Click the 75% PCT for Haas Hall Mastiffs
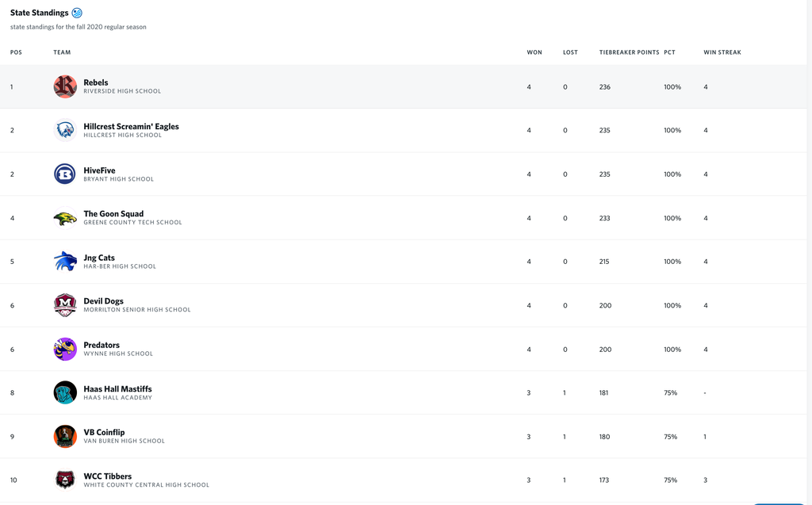The width and height of the screenshot is (812, 505). pos(671,393)
